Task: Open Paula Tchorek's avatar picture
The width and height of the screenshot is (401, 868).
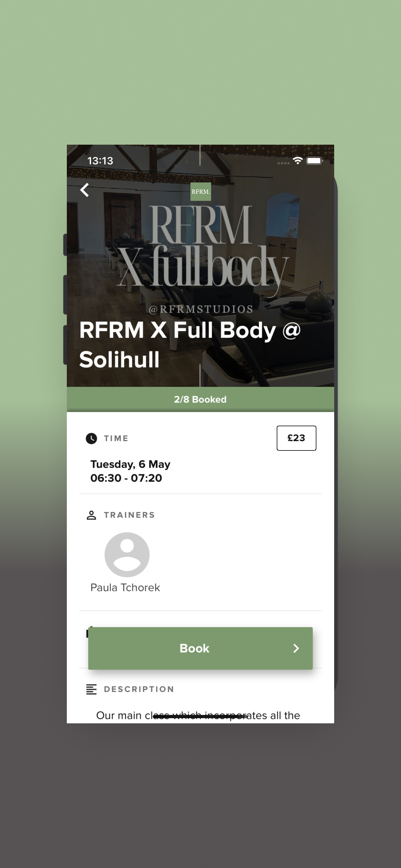Action: coord(127,555)
